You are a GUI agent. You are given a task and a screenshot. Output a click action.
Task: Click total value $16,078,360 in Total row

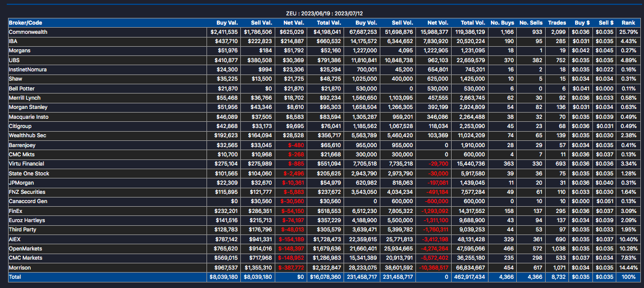pos(326,278)
